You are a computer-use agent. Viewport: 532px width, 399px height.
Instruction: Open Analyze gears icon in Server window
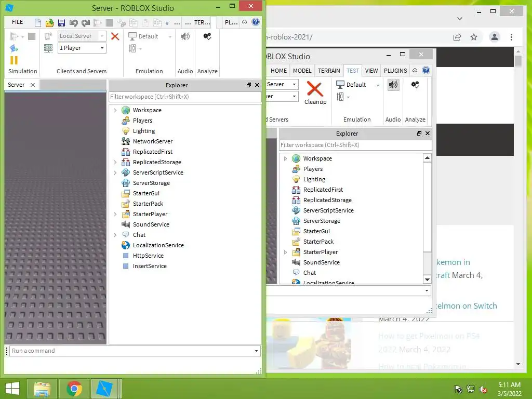(x=207, y=36)
